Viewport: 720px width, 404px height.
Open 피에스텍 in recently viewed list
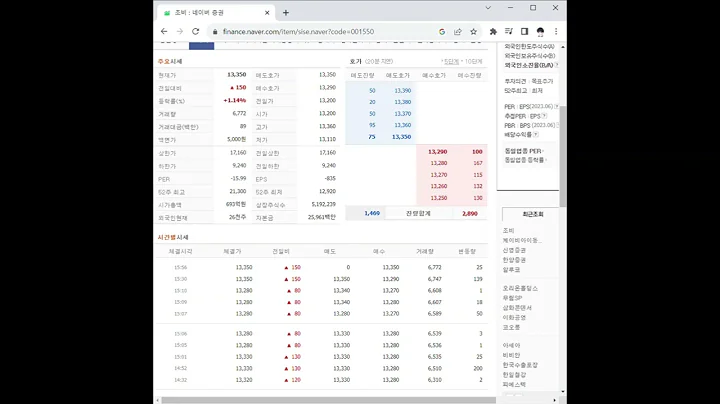514,384
